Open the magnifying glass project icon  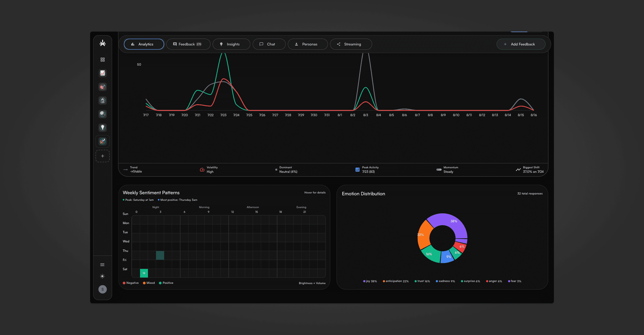coord(102,114)
